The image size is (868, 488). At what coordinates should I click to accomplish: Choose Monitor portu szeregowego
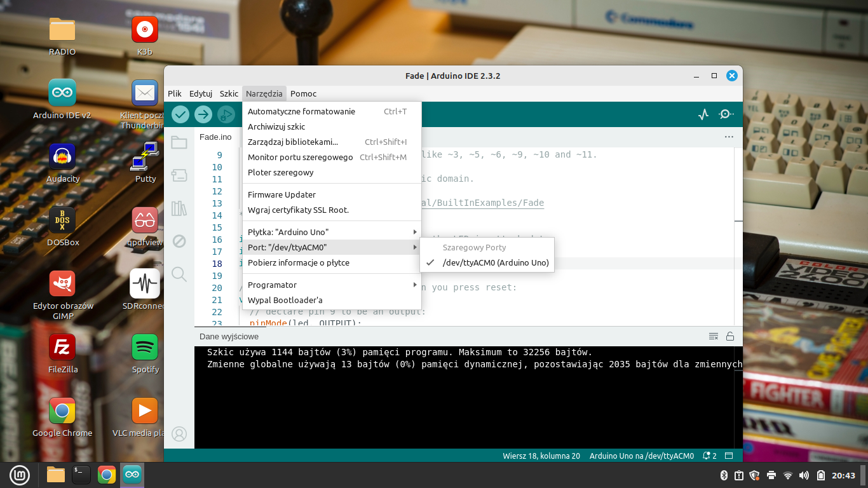pyautogui.click(x=332, y=157)
